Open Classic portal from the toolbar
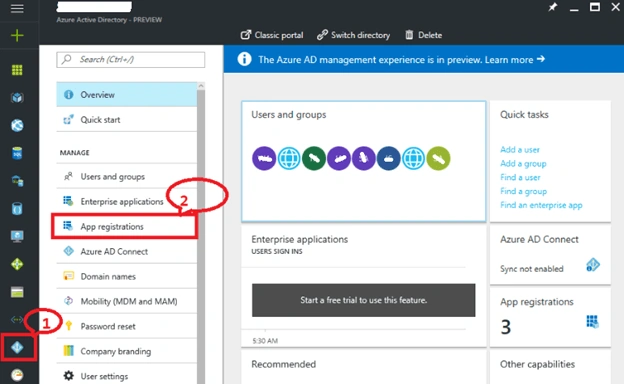624x384 pixels. pos(272,35)
